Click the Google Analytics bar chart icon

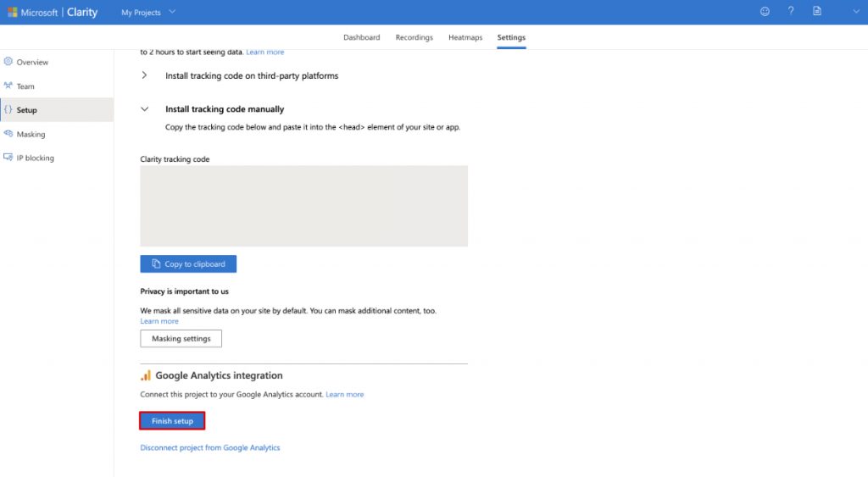[146, 375]
